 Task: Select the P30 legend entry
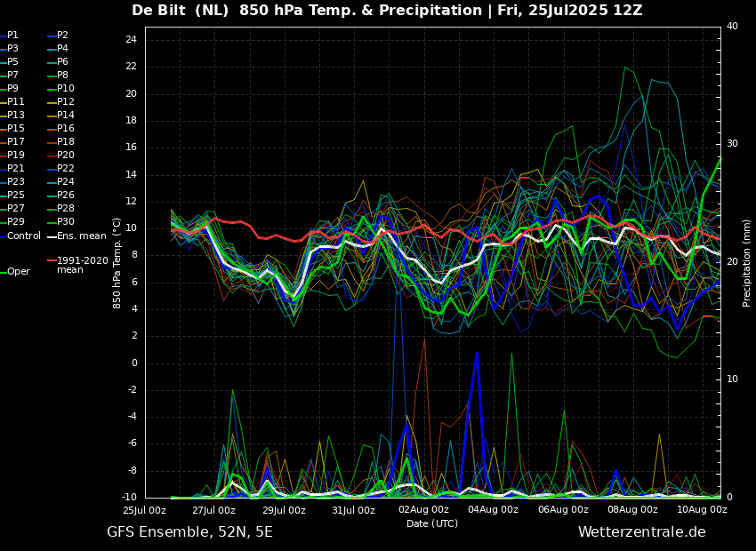pyautogui.click(x=66, y=222)
